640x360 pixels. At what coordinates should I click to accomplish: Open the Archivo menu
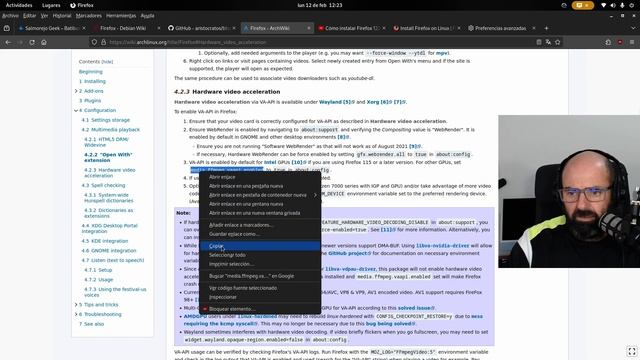click(x=10, y=16)
